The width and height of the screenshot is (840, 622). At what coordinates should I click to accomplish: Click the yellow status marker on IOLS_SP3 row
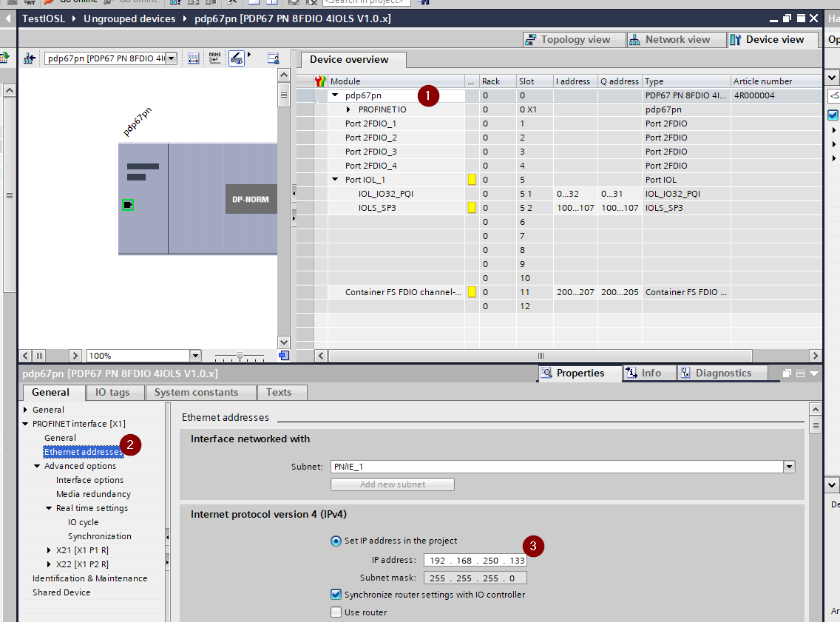[472, 207]
